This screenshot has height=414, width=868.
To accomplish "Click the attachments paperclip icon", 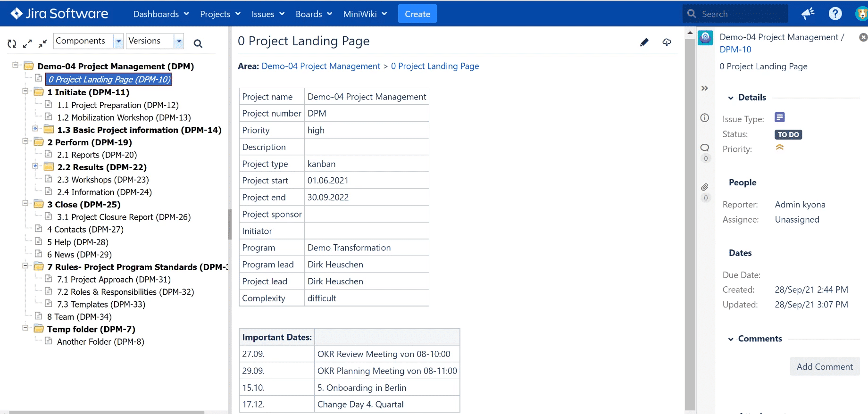I will coord(705,187).
